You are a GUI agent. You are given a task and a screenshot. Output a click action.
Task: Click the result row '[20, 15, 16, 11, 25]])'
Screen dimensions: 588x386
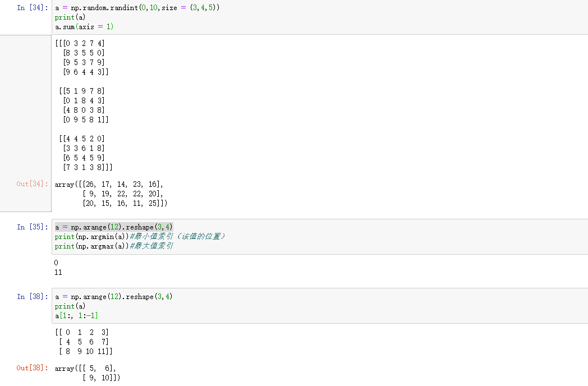pos(125,203)
